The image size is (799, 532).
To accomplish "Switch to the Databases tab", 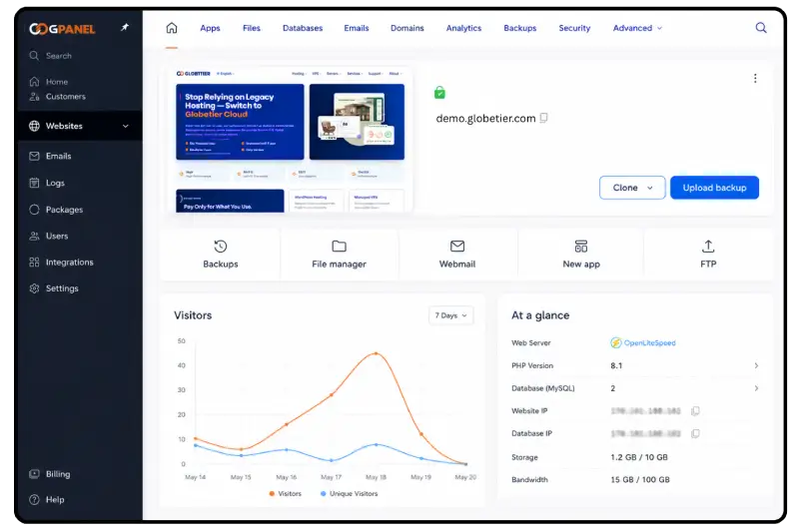I will [x=303, y=28].
